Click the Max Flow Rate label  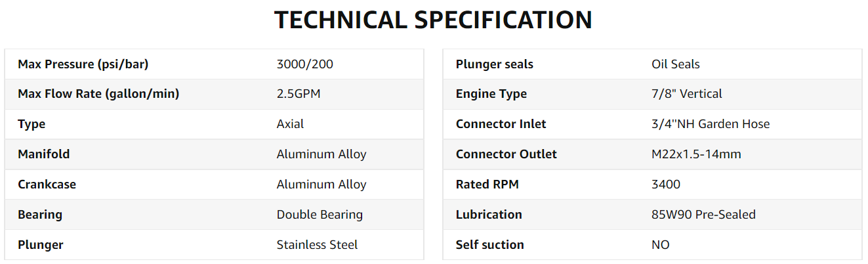pyautogui.click(x=98, y=94)
